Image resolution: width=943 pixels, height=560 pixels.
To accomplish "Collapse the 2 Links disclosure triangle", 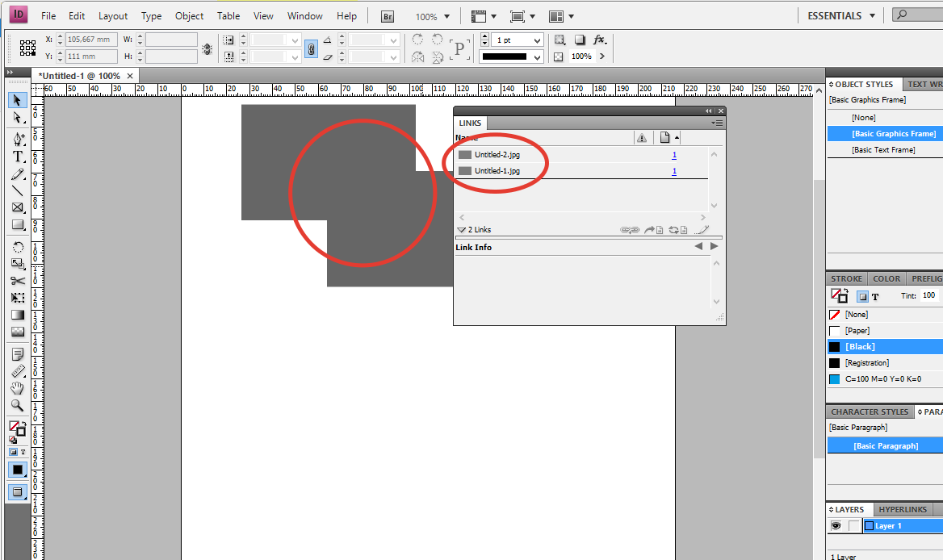I will click(x=461, y=229).
